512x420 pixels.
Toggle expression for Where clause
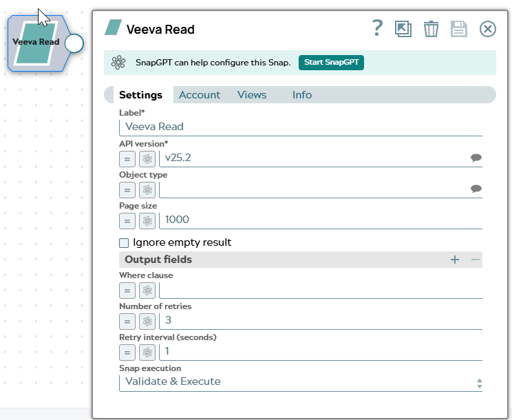tap(127, 291)
